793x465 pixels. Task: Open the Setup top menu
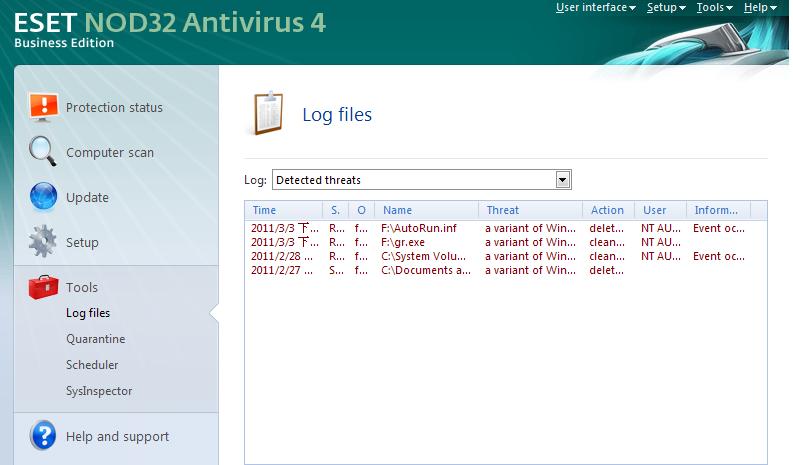pos(666,8)
